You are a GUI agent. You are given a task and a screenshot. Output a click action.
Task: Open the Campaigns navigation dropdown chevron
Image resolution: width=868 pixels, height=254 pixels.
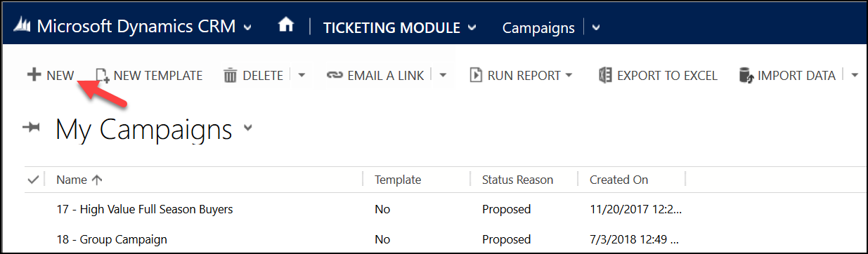[596, 28]
